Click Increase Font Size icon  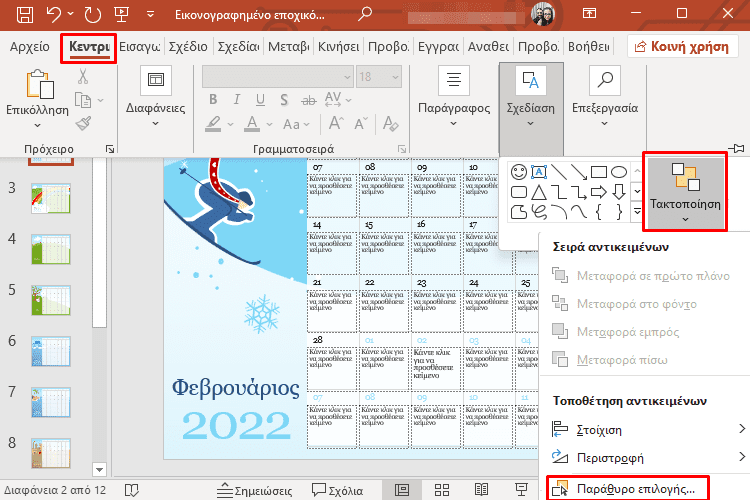(336, 123)
